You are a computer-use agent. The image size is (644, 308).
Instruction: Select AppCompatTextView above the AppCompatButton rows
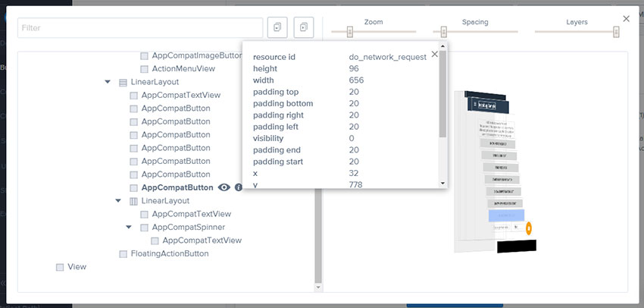pyautogui.click(x=181, y=95)
